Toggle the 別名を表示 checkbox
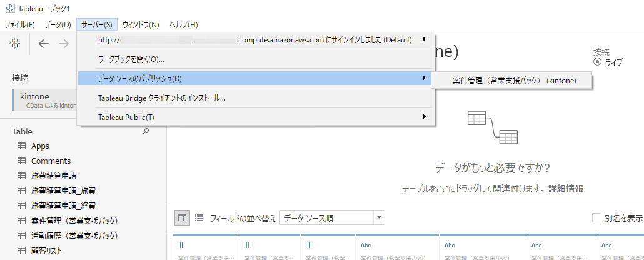This screenshot has width=644, height=260. [x=596, y=218]
